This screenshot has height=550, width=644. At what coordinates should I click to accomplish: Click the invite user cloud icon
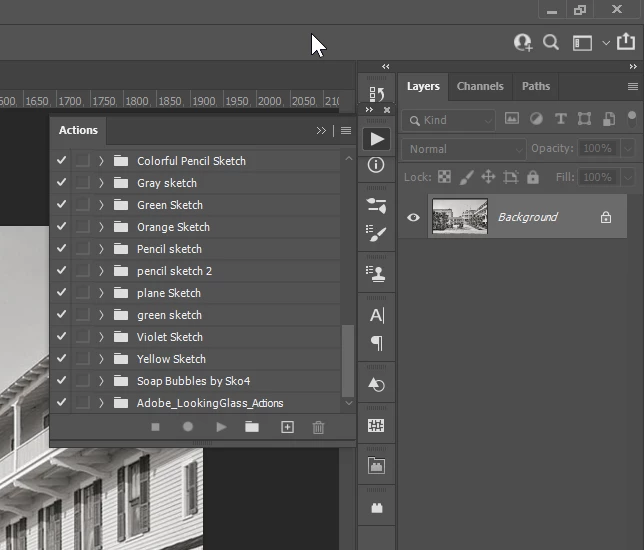pyautogui.click(x=523, y=42)
